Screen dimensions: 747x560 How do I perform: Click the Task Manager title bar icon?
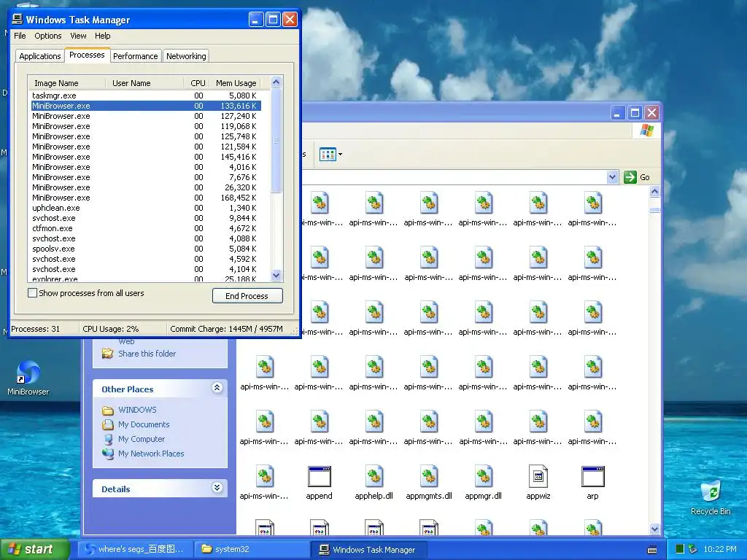click(x=18, y=19)
